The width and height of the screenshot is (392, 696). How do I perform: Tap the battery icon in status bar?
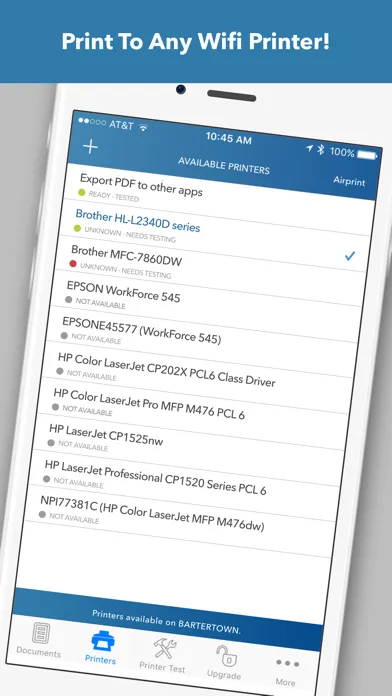[x=367, y=155]
